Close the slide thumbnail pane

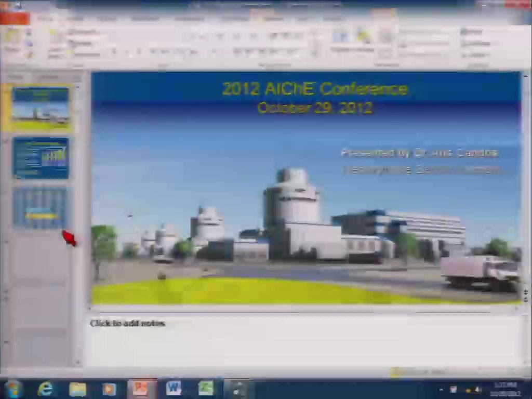[x=78, y=77]
